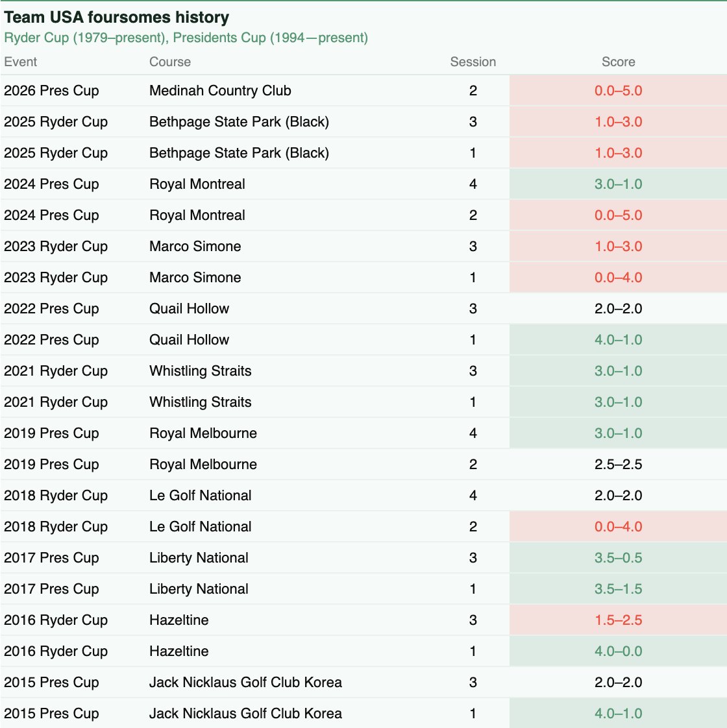Click the 1.0–3.0 score, 2025 Ryder Cup session 1
Screen dimensions: 727x728
click(619, 152)
